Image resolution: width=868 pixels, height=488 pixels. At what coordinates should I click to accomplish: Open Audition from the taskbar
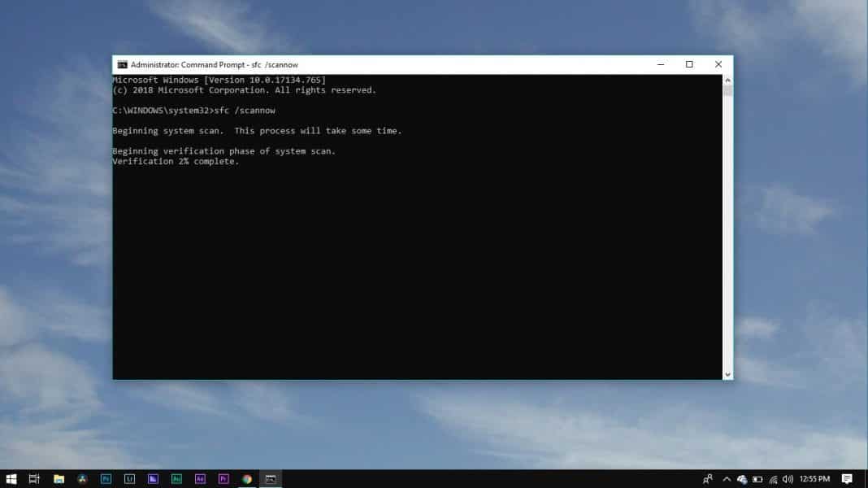pos(176,479)
